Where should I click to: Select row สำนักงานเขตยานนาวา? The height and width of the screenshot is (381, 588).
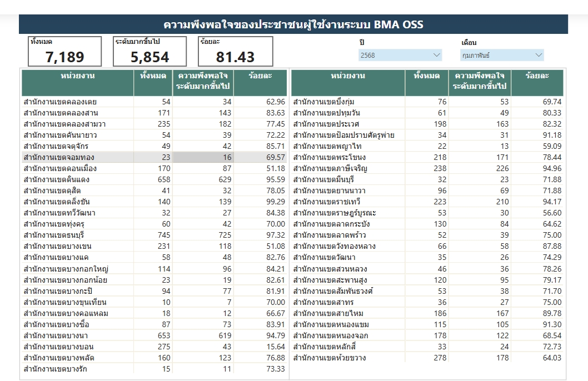click(x=427, y=190)
